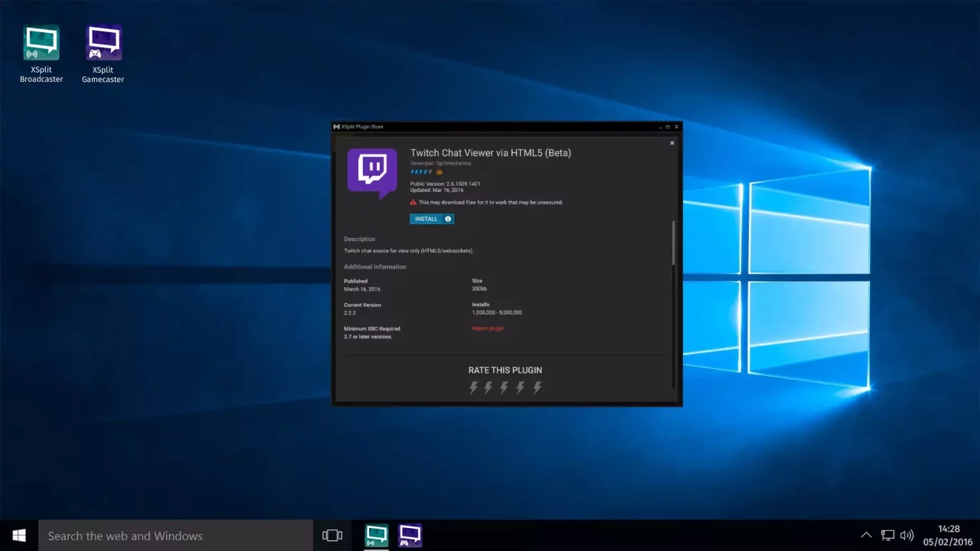This screenshot has width=980, height=551.
Task: Rate the plugin five lightning bolts
Action: tap(537, 387)
